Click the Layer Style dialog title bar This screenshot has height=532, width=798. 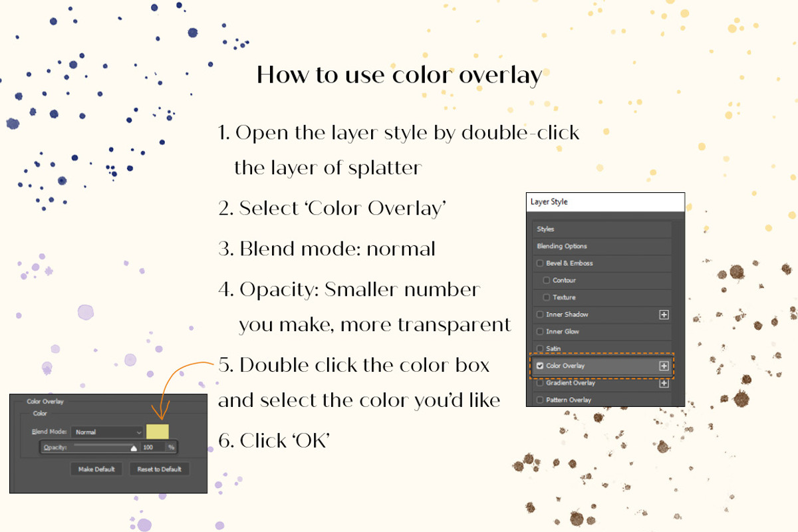(605, 202)
